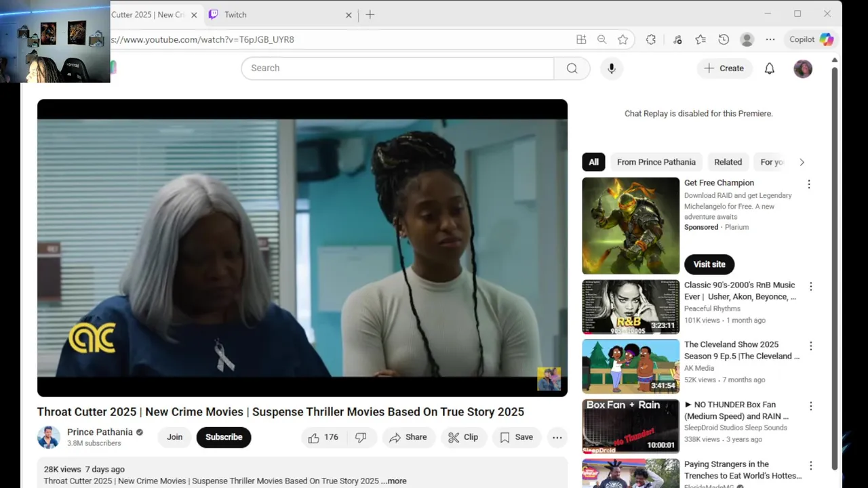Image resolution: width=868 pixels, height=488 pixels.
Task: Select the From Prince Pathania chip
Action: point(656,162)
